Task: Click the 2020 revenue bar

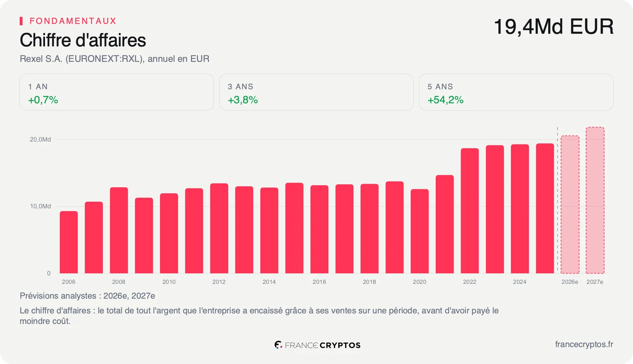Action: coord(419,231)
